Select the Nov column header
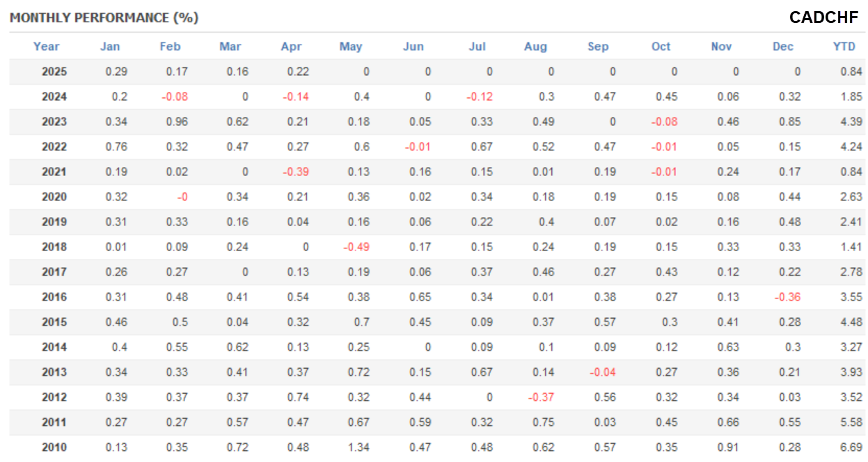868x462 pixels. tap(721, 47)
